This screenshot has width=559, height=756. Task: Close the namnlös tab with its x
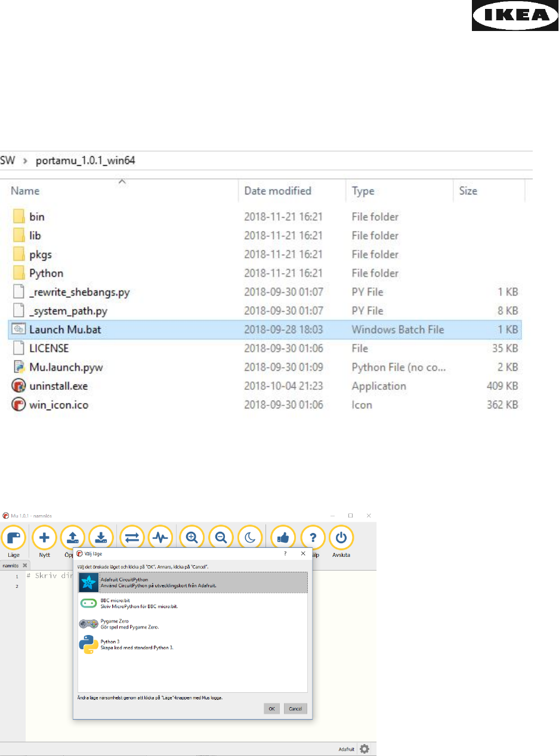(25, 565)
